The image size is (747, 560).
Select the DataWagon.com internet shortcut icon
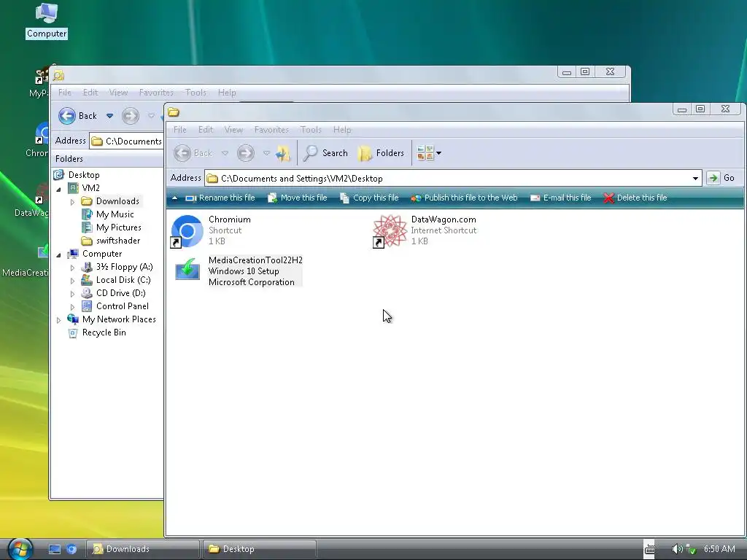(390, 231)
